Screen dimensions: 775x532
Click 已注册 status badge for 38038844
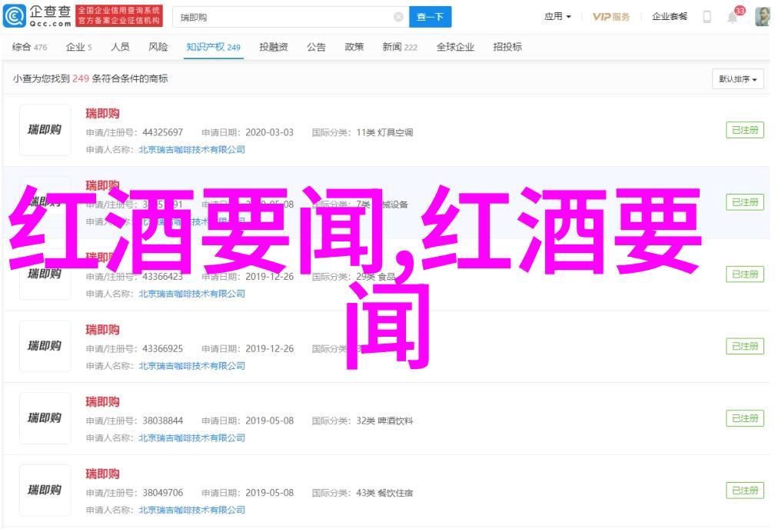point(745,419)
